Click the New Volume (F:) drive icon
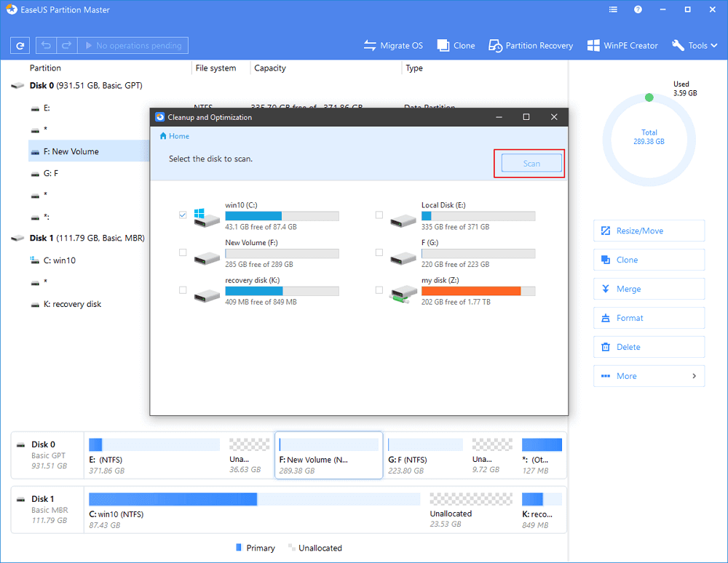728x563 pixels. coord(207,257)
